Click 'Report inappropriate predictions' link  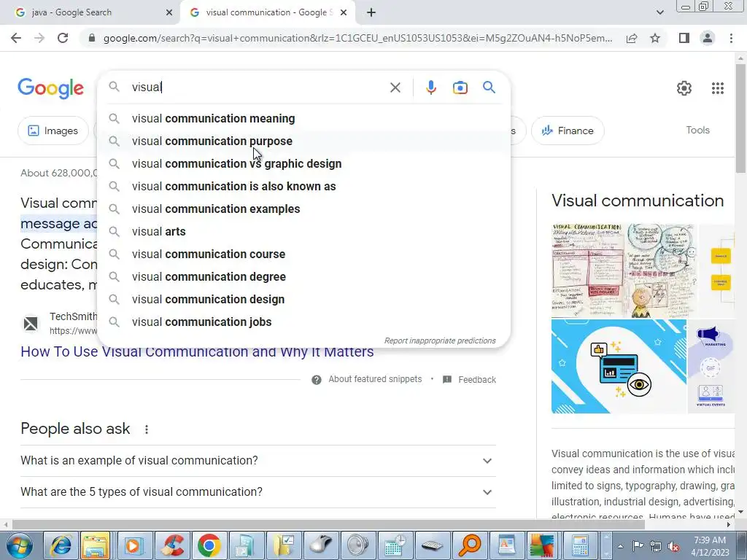[440, 341]
